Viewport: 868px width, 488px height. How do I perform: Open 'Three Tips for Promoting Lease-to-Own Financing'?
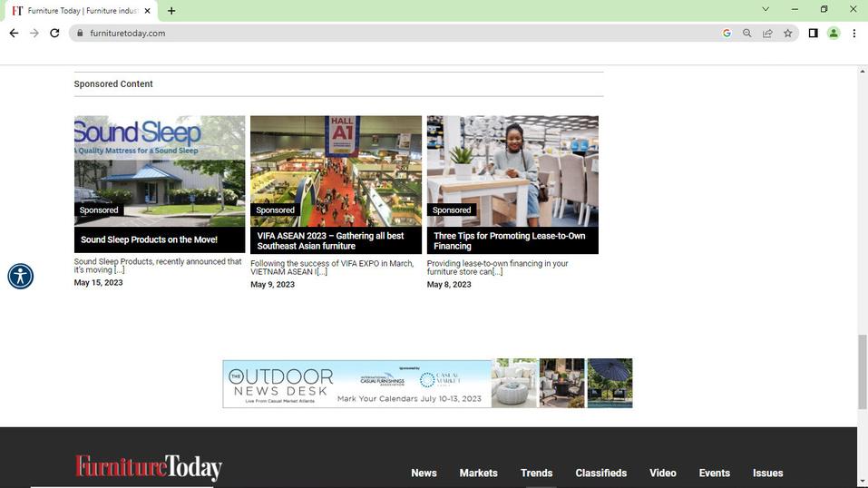click(x=510, y=241)
